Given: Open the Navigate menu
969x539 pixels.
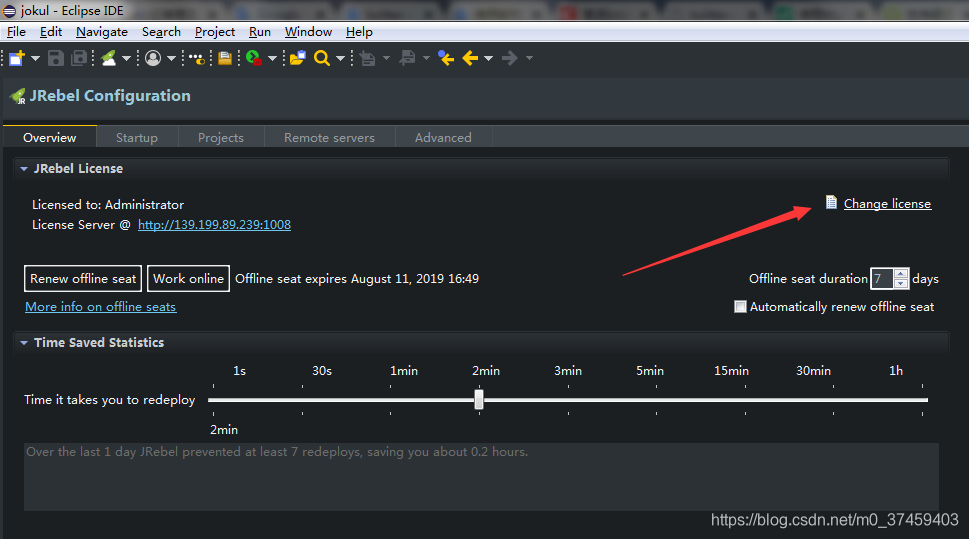Looking at the screenshot, I should tap(102, 32).
